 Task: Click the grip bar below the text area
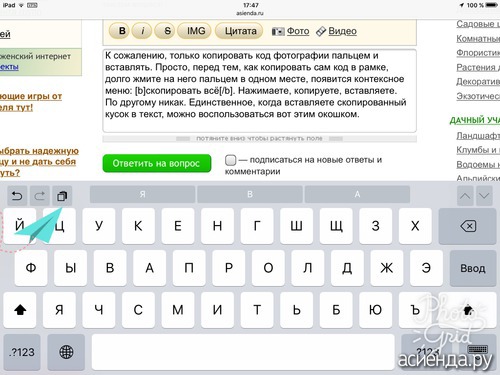(x=259, y=139)
